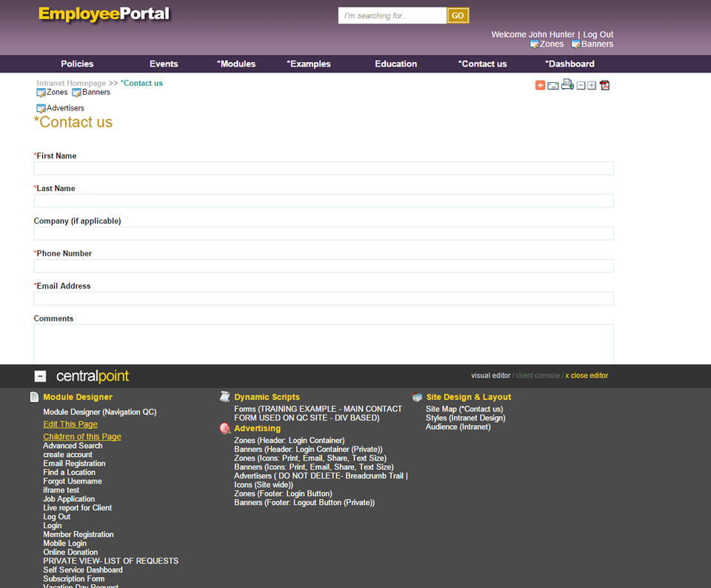The height and width of the screenshot is (588, 711).
Task: Email this page using the envelope icon
Action: [x=553, y=86]
